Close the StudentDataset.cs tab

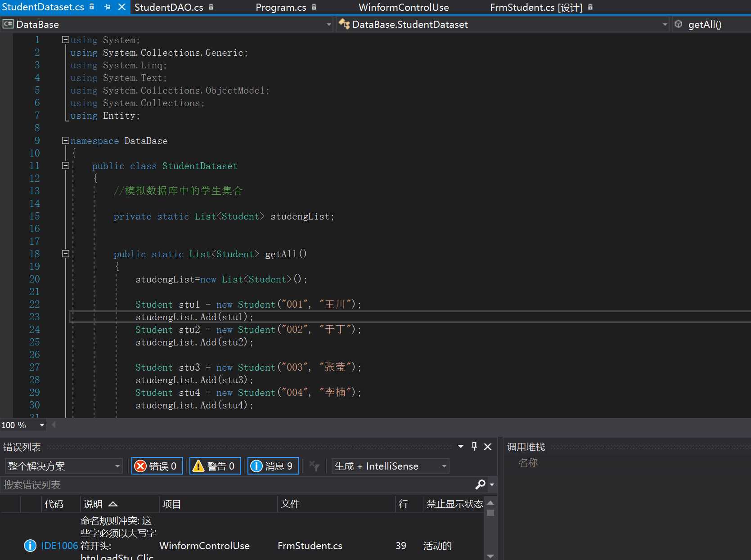(121, 7)
